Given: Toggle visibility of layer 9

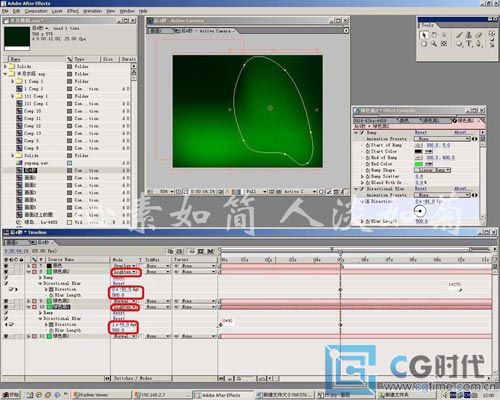Looking at the screenshot, I should 6,301.
